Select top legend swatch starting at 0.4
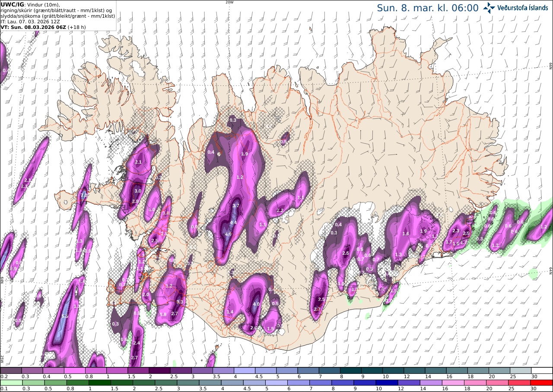The image size is (553, 392). pyautogui.click(x=54, y=370)
